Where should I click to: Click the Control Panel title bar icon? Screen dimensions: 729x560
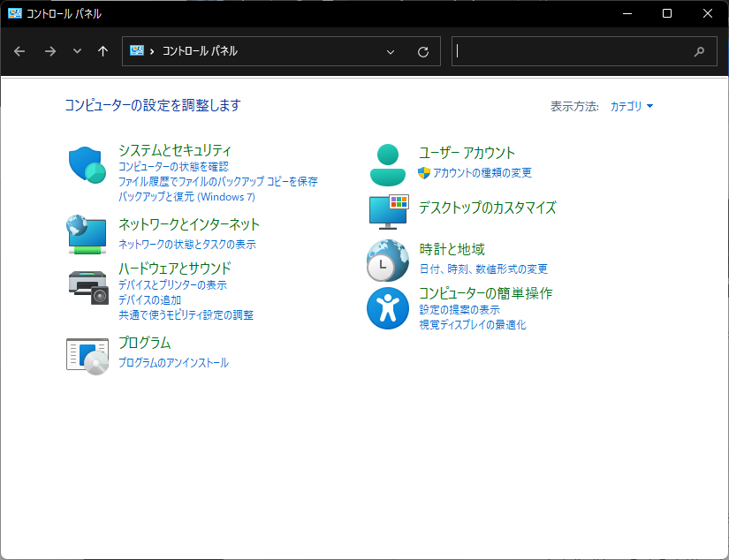[15, 13]
